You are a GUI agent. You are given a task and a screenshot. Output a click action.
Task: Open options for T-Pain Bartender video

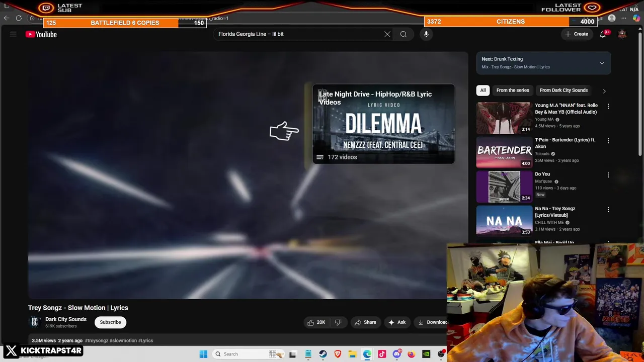coord(608,141)
